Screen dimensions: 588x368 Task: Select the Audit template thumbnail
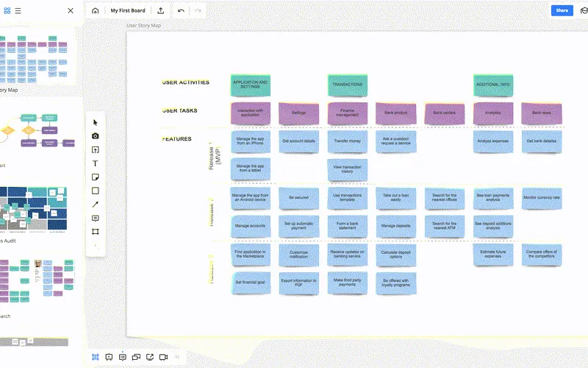pyautogui.click(x=34, y=209)
